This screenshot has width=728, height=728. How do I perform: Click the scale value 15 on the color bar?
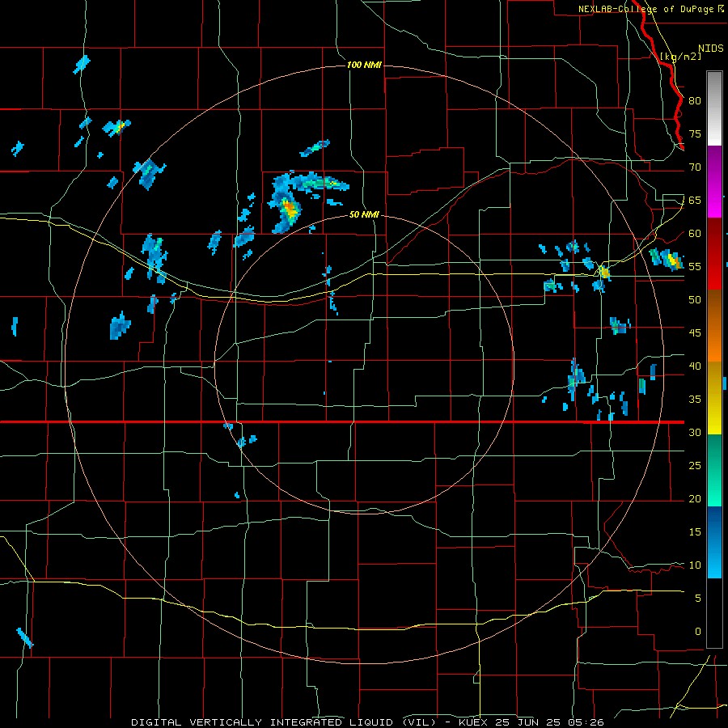pyautogui.click(x=695, y=532)
